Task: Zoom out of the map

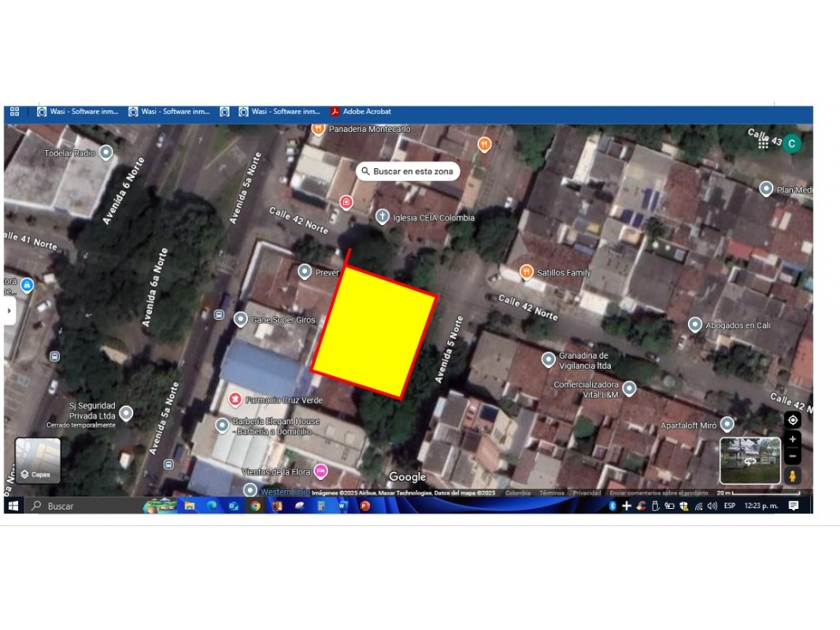Action: (x=792, y=457)
